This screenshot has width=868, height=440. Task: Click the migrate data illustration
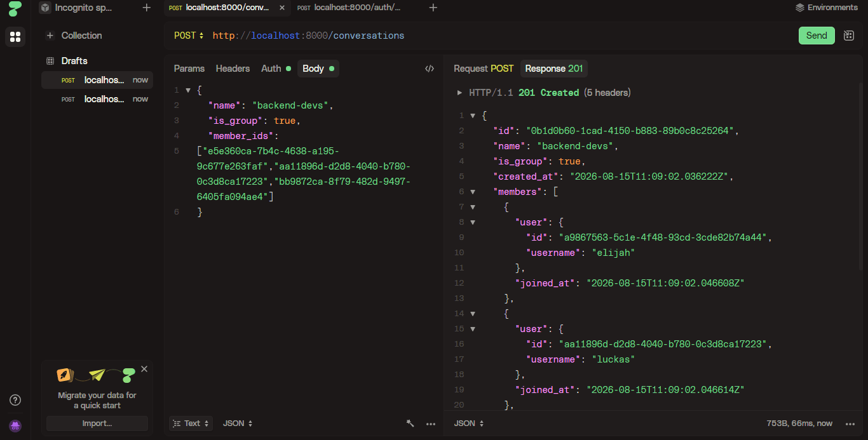[97, 375]
